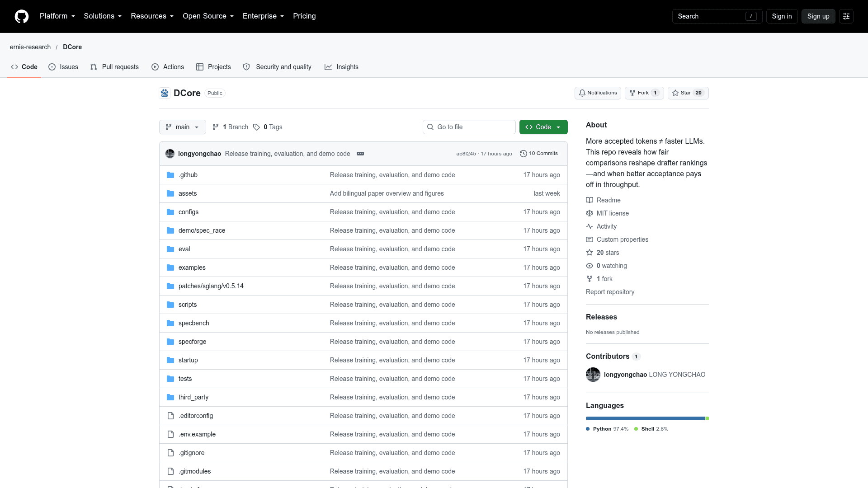Open the GitHub homepage logo

pos(22,16)
